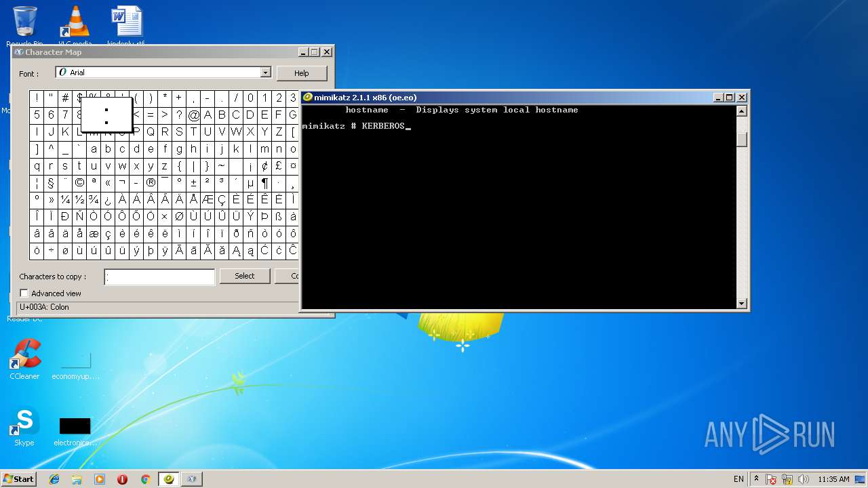The width and height of the screenshot is (868, 488).
Task: Click mimikatz scrollbar up arrow
Action: pyautogui.click(x=742, y=111)
